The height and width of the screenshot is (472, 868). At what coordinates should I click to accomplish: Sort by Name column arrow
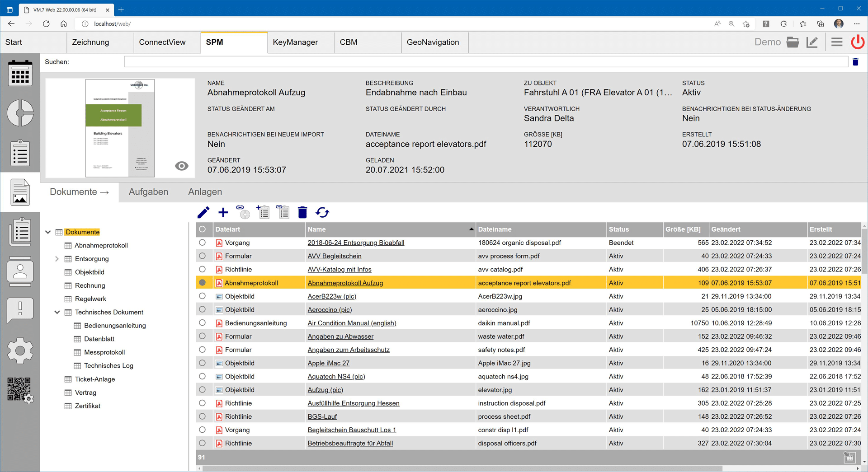pyautogui.click(x=471, y=229)
